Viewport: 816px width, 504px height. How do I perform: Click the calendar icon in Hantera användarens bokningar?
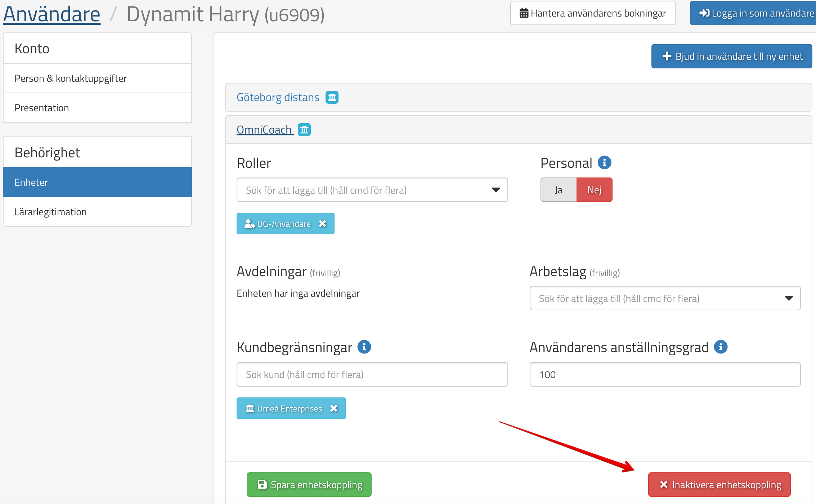point(524,13)
